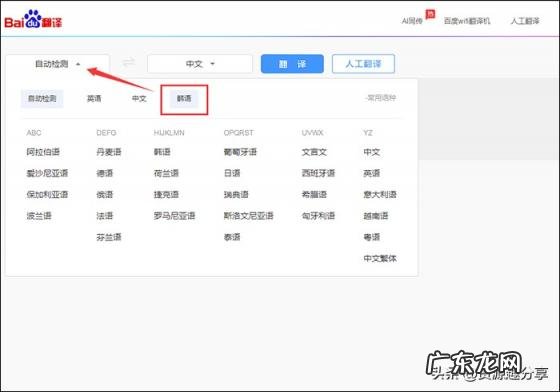This screenshot has height=392, width=560.
Task: Choose 日语 from the language list
Action: 232,174
